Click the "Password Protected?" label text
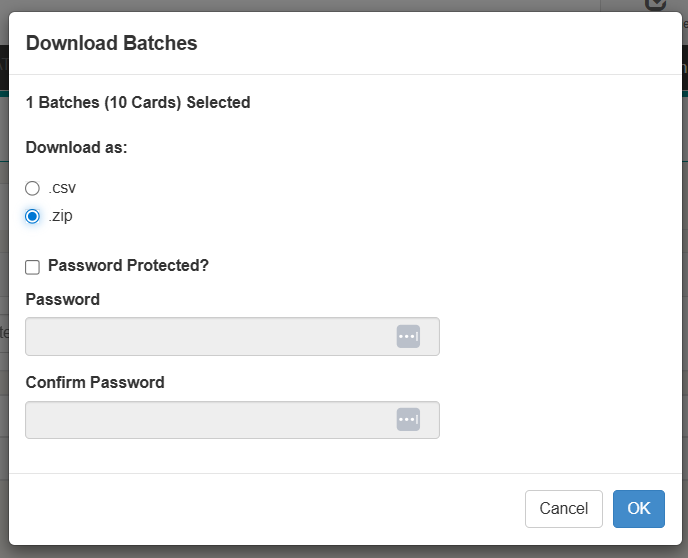 click(128, 266)
